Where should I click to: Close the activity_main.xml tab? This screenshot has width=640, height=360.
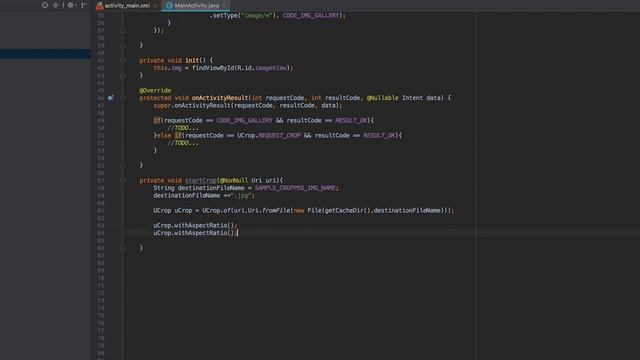click(156, 5)
